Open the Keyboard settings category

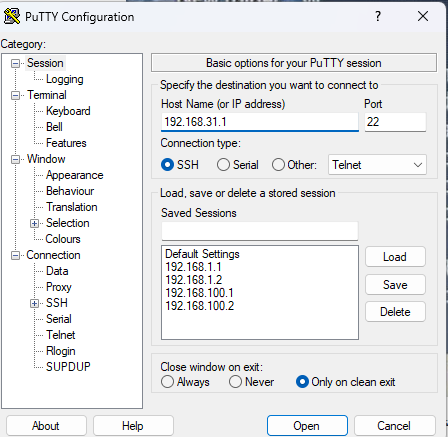[68, 111]
